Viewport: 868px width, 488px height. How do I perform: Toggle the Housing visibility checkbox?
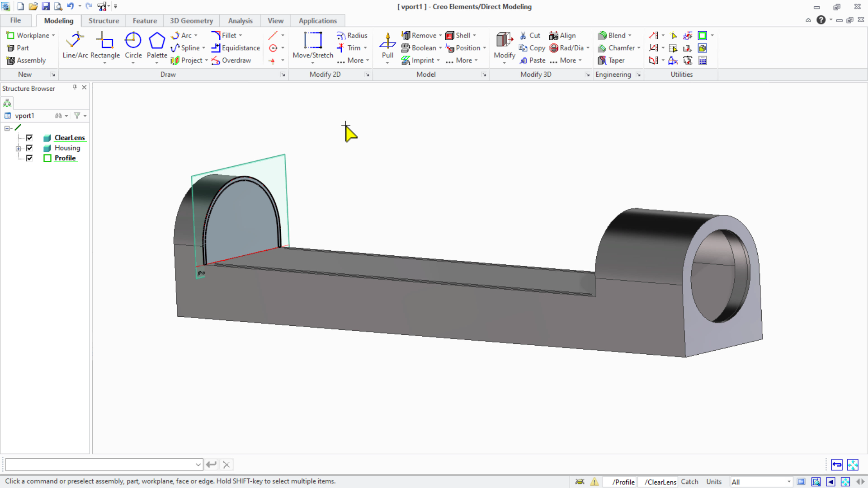[29, 148]
